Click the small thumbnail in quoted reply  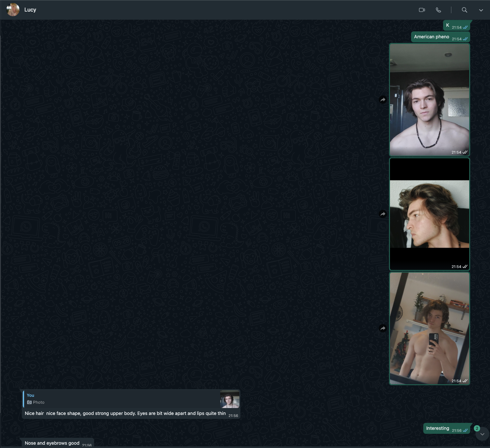230,399
